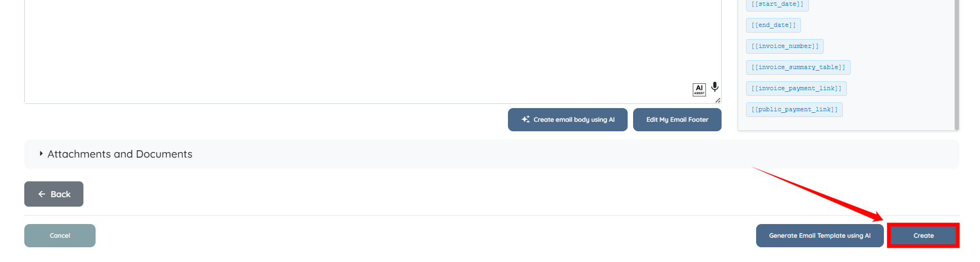980x262 pixels.
Task: Click the left arrow on Back button
Action: [42, 194]
